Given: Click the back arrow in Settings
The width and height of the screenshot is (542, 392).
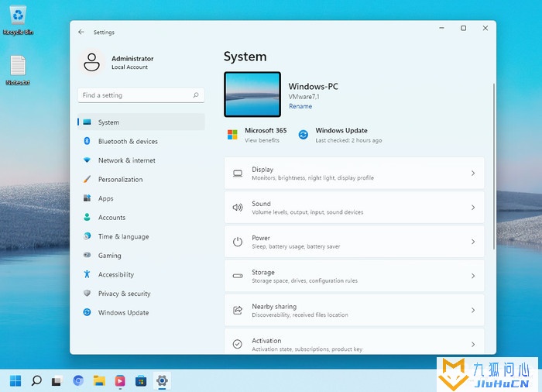Looking at the screenshot, I should click(81, 33).
